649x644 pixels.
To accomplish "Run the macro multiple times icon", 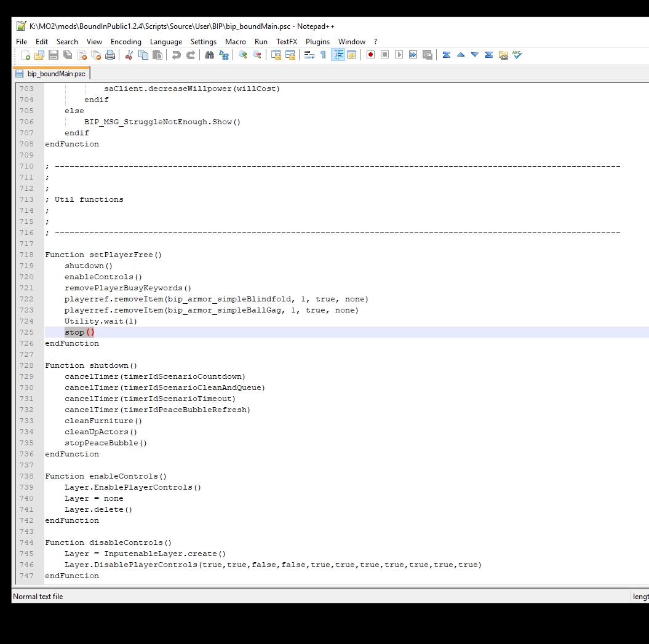I will point(413,55).
